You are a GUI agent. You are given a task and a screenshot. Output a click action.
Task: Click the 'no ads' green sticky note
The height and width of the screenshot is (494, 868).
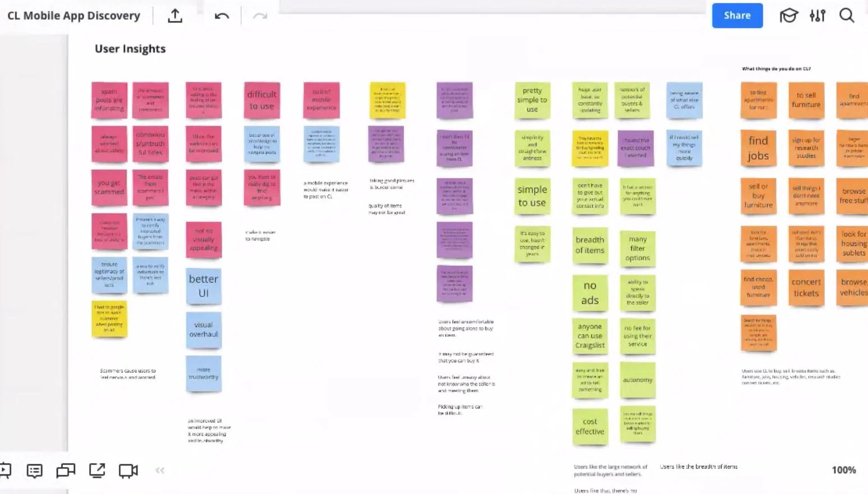(590, 292)
